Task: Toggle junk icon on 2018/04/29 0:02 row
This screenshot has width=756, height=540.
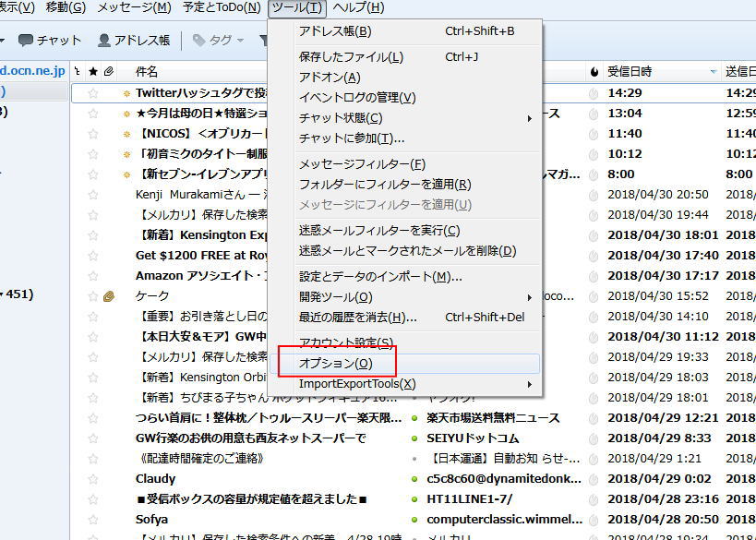Action: click(x=594, y=479)
